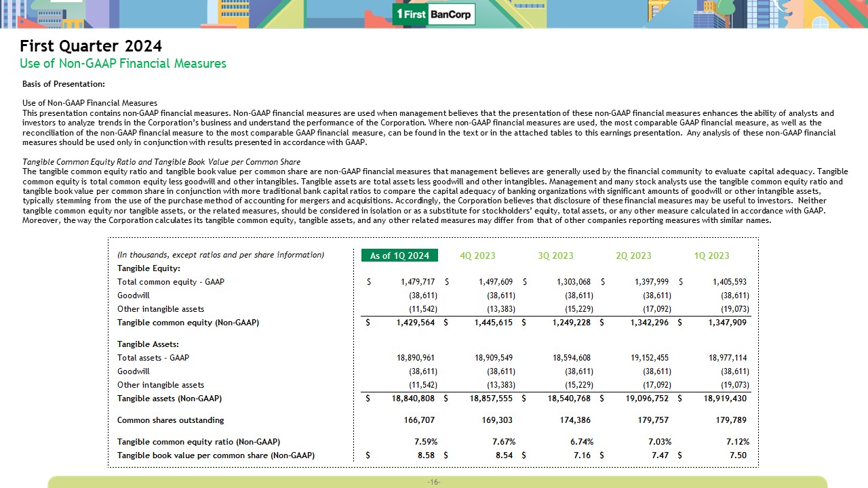This screenshot has height=488, width=868.
Task: Click the Basis of Presentation heading
Action: click(64, 84)
